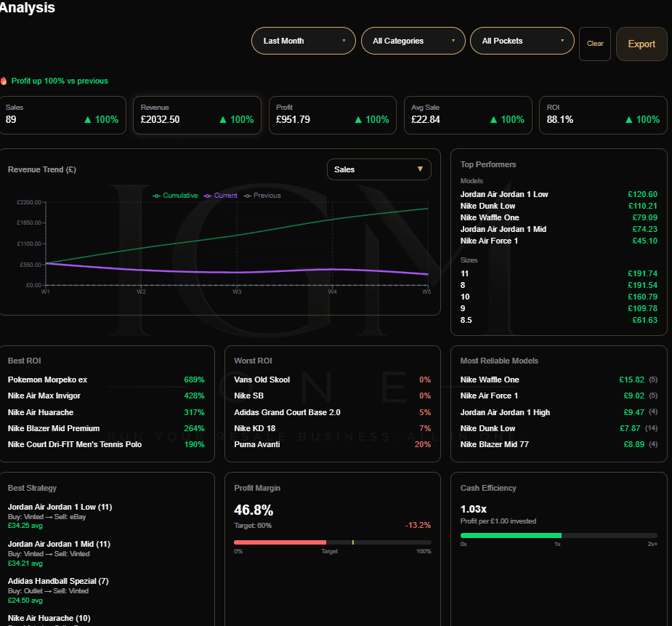Click the ROI 88.1% value
The width and height of the screenshot is (672, 626).
[559, 120]
